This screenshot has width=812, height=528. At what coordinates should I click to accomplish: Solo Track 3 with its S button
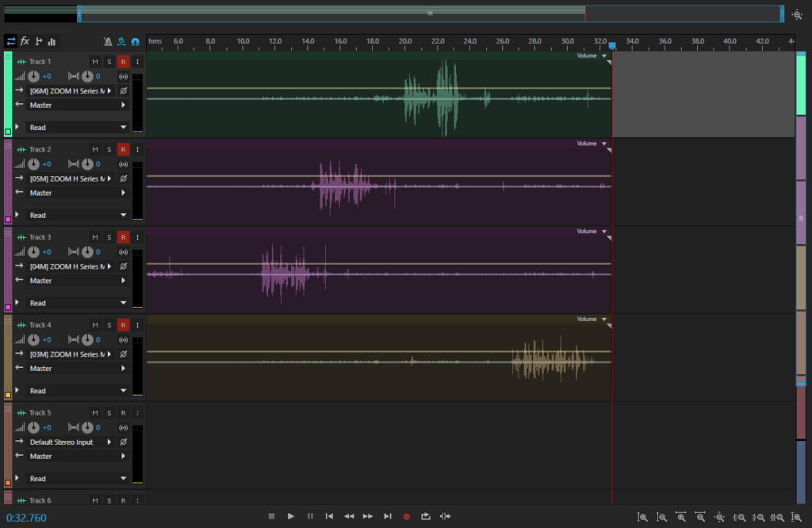tap(109, 236)
